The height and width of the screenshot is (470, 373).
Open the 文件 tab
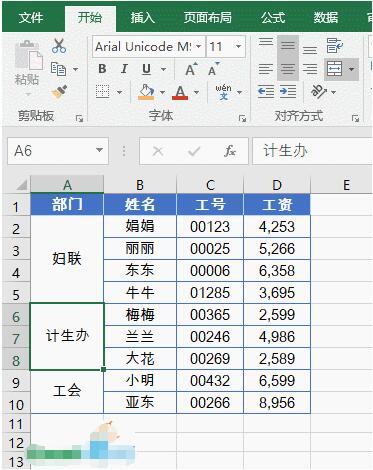tap(31, 17)
